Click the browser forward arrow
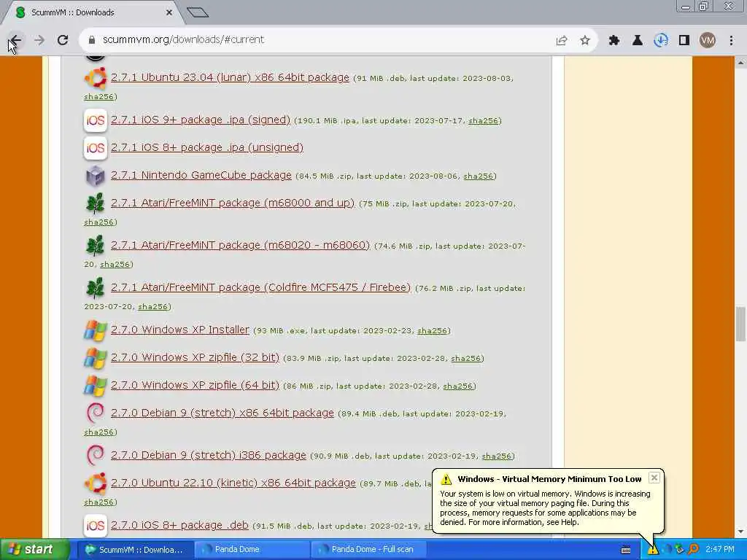The height and width of the screenshot is (560, 747). pos(39,40)
